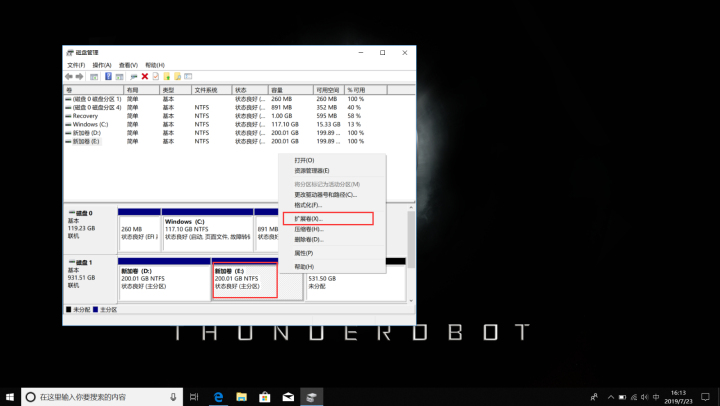
Task: Click the red X delete toolbar icon
Action: tap(145, 76)
